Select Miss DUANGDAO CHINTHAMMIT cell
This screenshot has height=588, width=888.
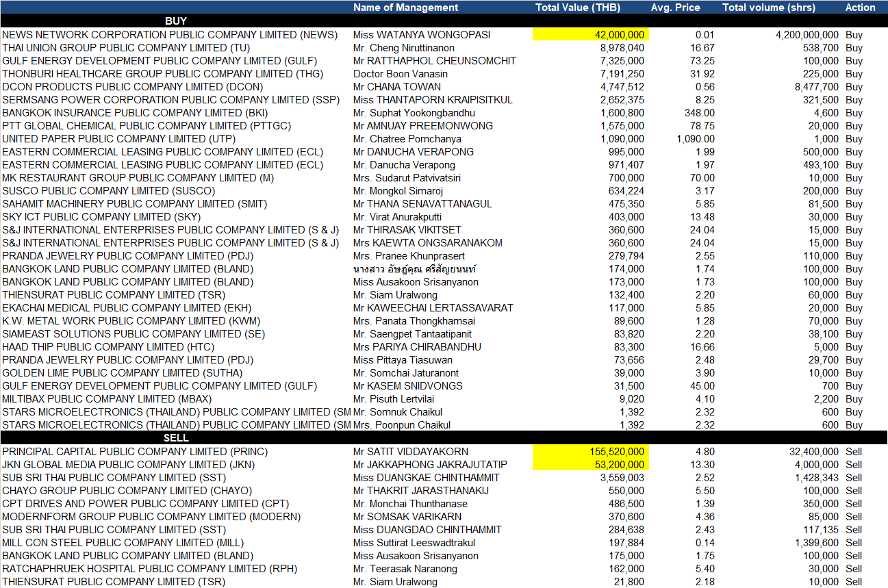[428, 530]
